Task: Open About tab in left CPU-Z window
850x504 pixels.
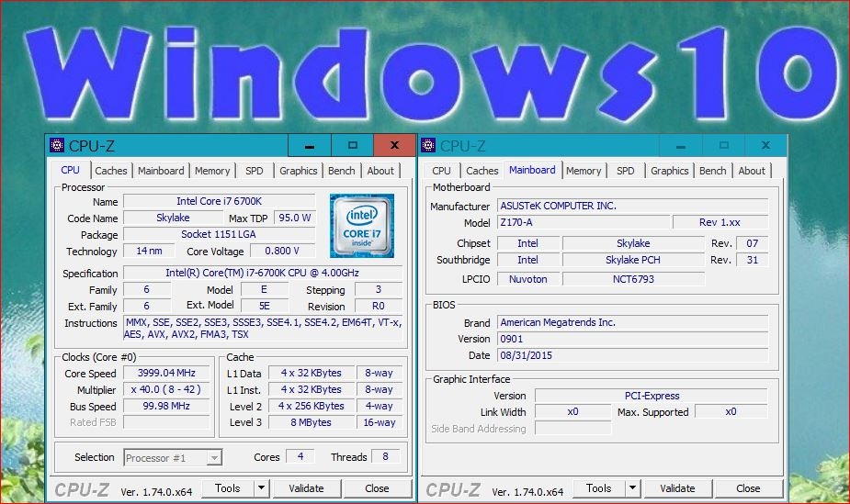Action: (380, 171)
